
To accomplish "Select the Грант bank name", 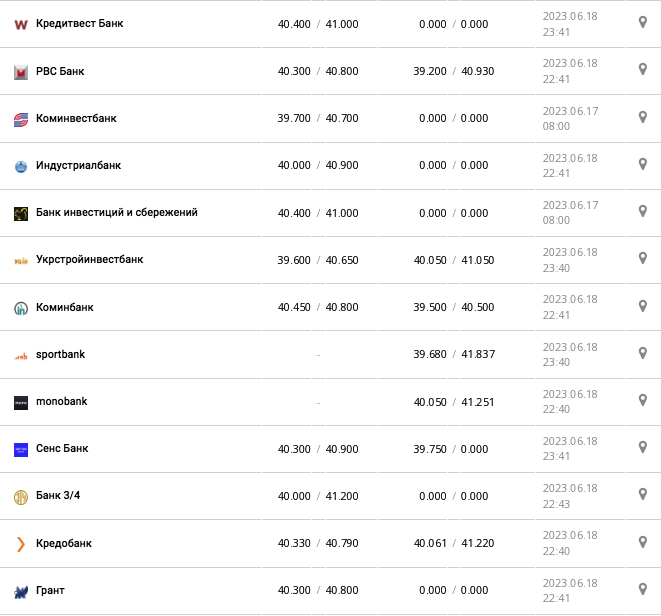I will coord(50,591).
